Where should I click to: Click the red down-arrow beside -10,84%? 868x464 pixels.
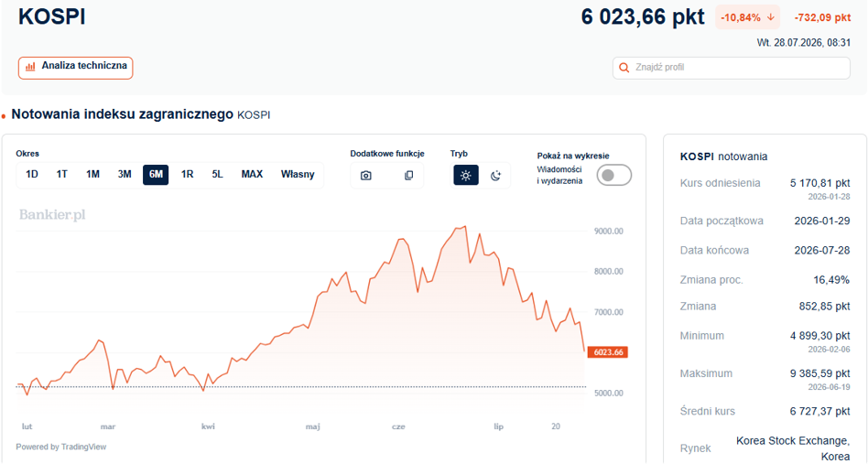[x=771, y=17]
